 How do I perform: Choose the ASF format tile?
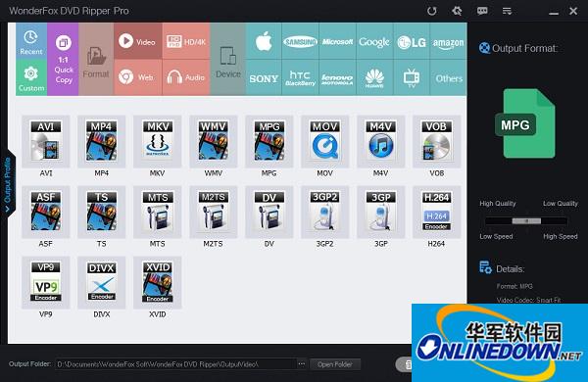(46, 212)
